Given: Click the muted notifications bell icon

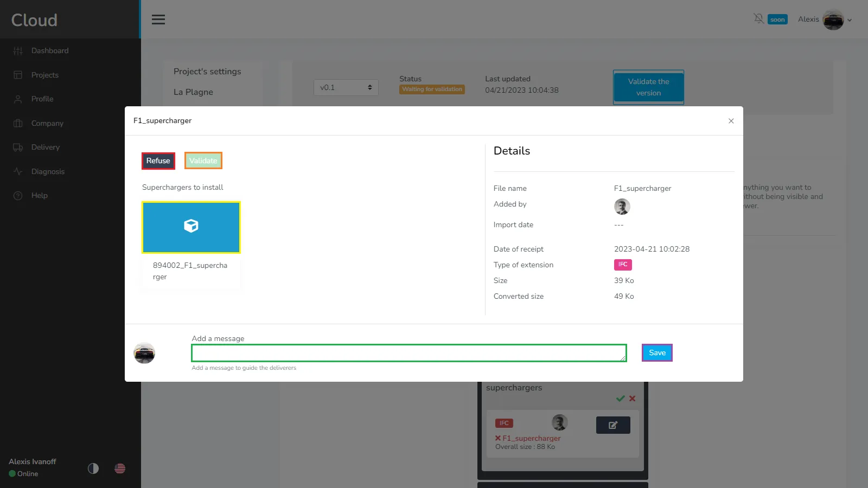Looking at the screenshot, I should coord(758,19).
